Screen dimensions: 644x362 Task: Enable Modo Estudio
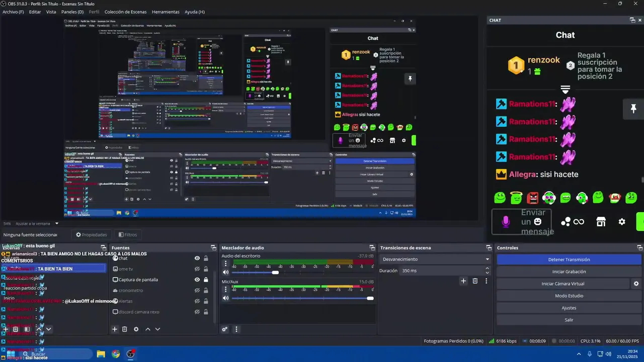click(569, 296)
